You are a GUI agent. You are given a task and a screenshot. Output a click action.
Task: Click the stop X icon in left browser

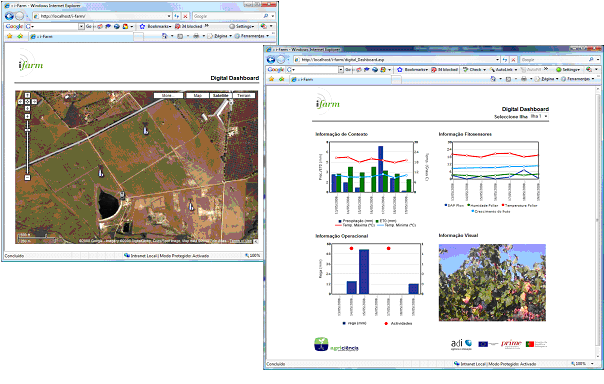click(185, 16)
